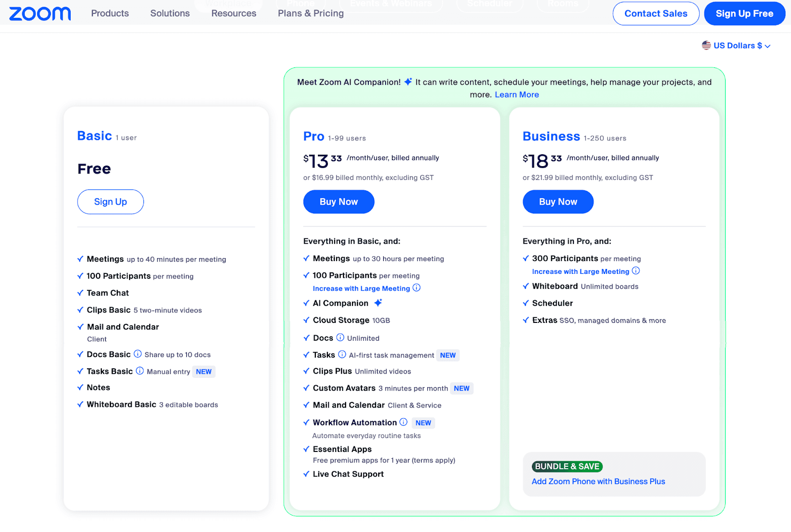Click the info icon beside Docs in Pro plan
Screen dimensions: 791x532
(342, 338)
